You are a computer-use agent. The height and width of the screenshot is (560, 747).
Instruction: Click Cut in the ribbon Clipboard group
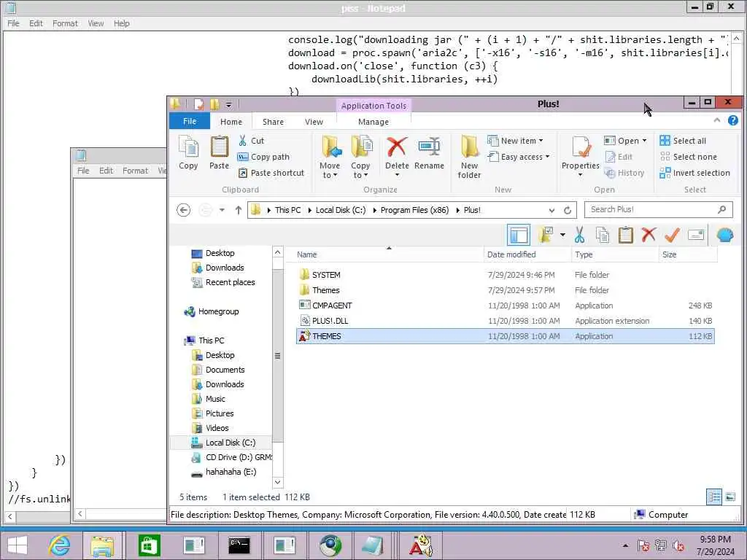[251, 141]
